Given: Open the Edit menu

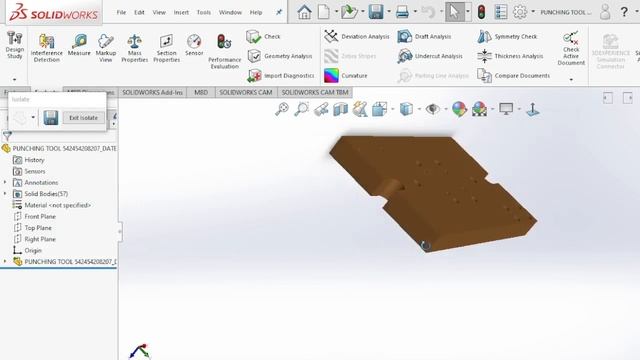Looking at the screenshot, I should coord(139,13).
